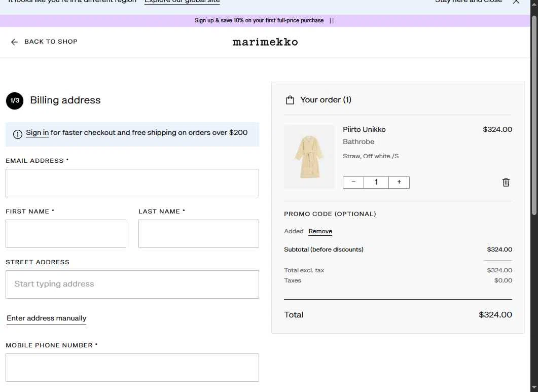Click the info icon beside Sign in
Image resolution: width=538 pixels, height=392 pixels.
pyautogui.click(x=18, y=134)
